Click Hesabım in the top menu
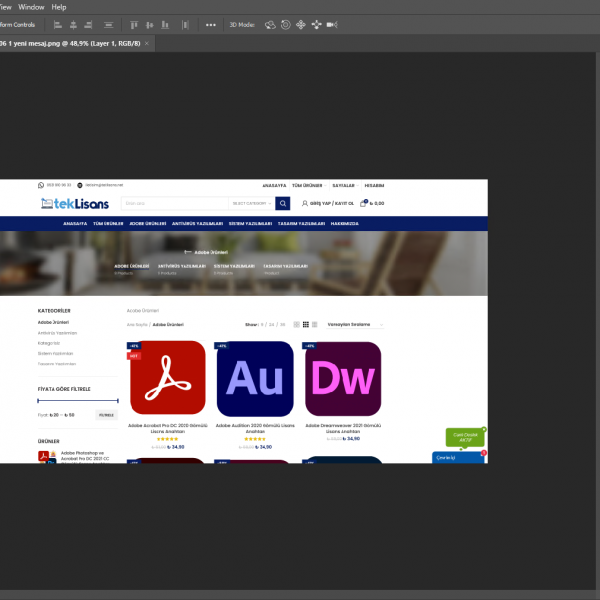Viewport: 600px width, 600px height. (374, 185)
